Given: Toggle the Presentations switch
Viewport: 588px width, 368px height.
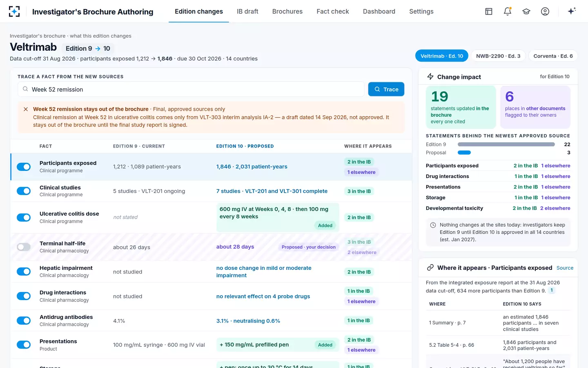Looking at the screenshot, I should [x=24, y=345].
